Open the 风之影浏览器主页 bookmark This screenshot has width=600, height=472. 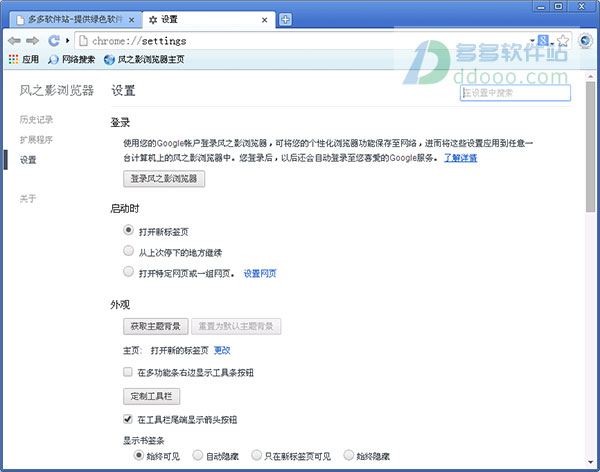pos(144,59)
